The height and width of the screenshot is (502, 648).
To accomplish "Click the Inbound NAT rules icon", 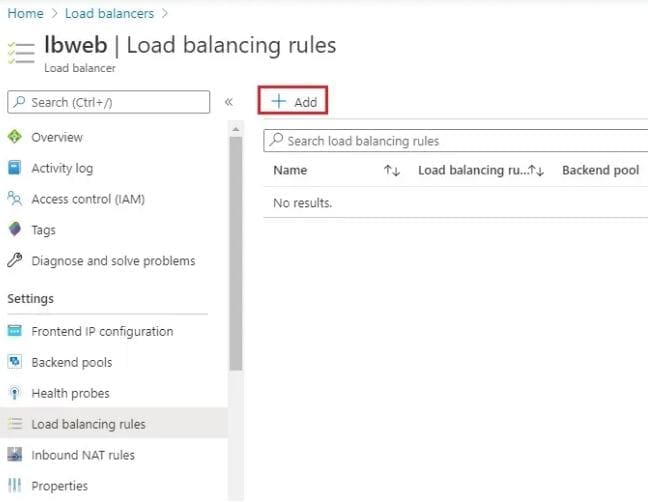I will (14, 454).
